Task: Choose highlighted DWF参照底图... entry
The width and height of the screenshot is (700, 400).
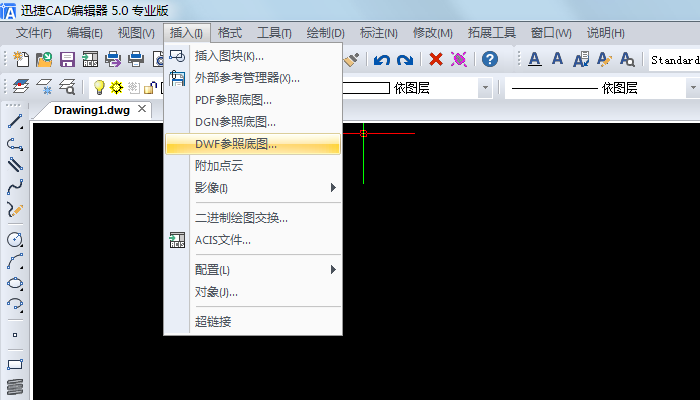Action: (253, 144)
